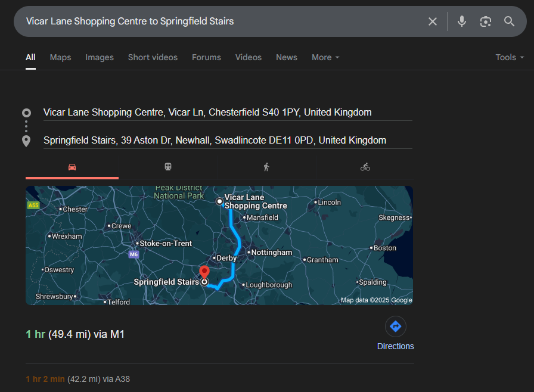Image resolution: width=534 pixels, height=392 pixels.
Task: Start voice search with microphone icon
Action: (462, 21)
